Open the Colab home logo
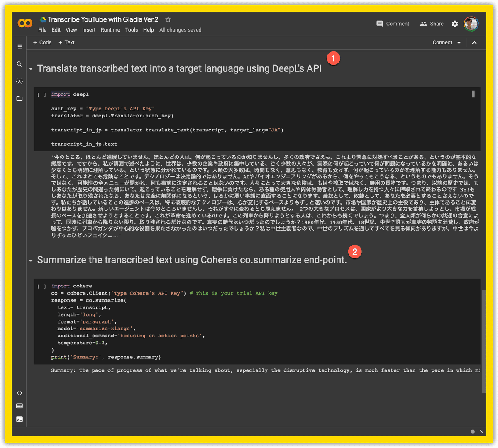This screenshot has width=498, height=448. click(25, 23)
